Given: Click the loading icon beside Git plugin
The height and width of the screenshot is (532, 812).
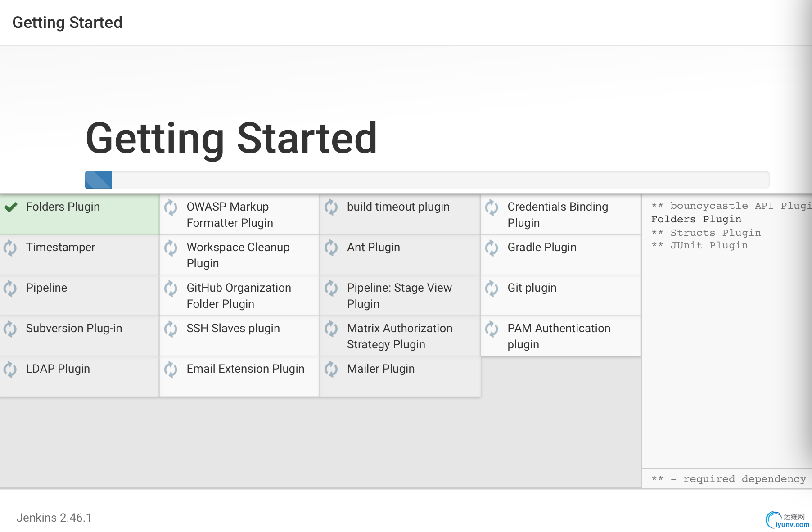Looking at the screenshot, I should [492, 289].
